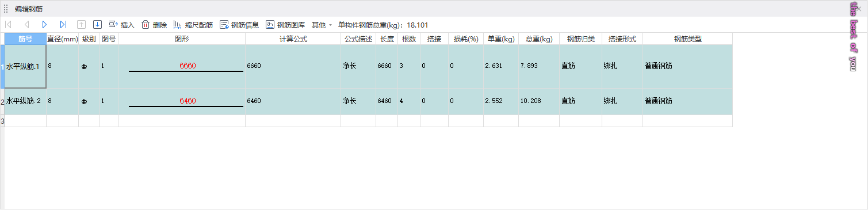Go to next rebar record arrow
Screen dimensions: 868x210
(x=44, y=25)
